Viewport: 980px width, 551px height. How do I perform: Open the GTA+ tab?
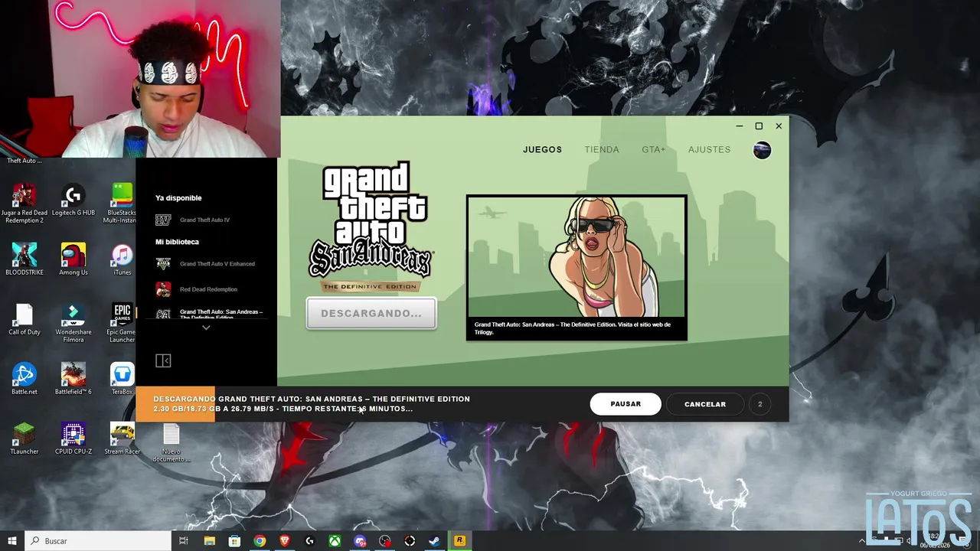click(653, 149)
